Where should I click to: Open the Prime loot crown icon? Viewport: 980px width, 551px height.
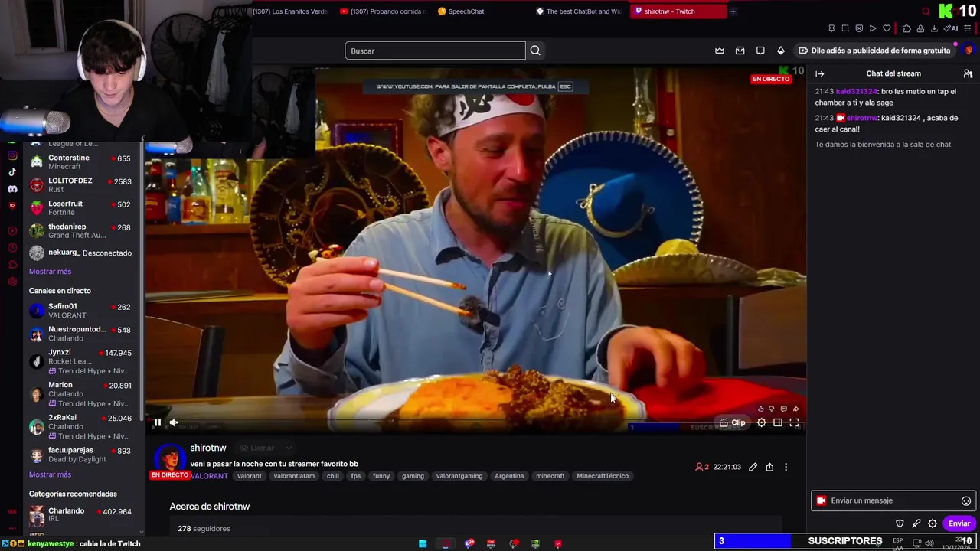pos(720,51)
